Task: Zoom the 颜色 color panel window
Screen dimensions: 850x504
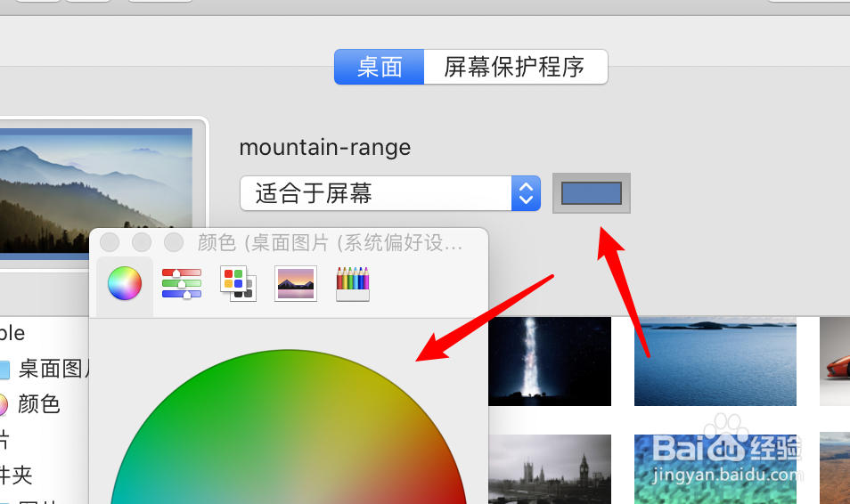Action: click(x=174, y=242)
